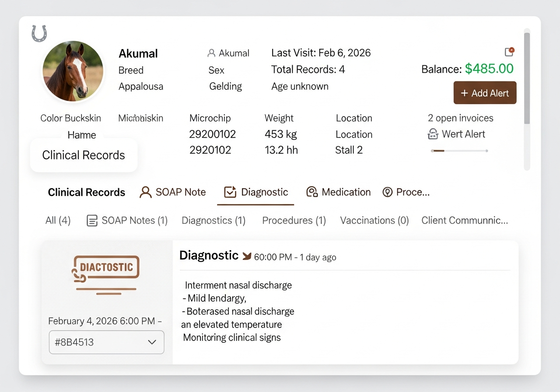Filter records by Diagnostics (1)
560x392 pixels.
(213, 220)
